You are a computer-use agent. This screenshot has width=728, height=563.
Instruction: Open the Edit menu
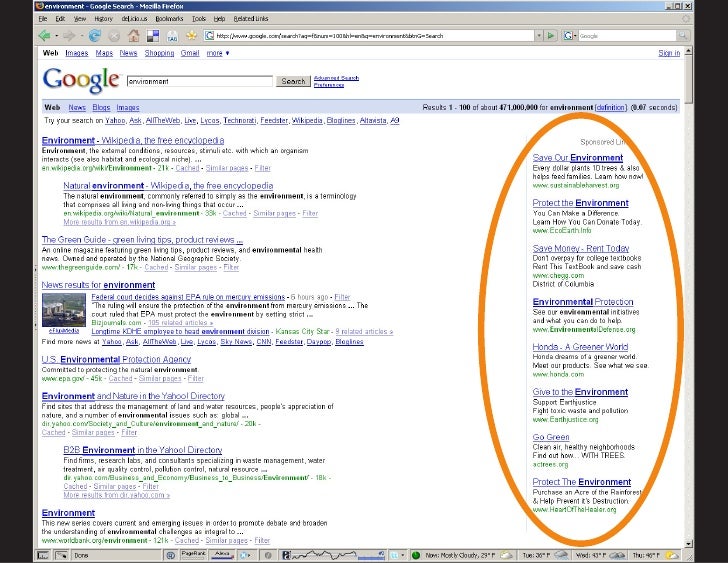click(60, 19)
